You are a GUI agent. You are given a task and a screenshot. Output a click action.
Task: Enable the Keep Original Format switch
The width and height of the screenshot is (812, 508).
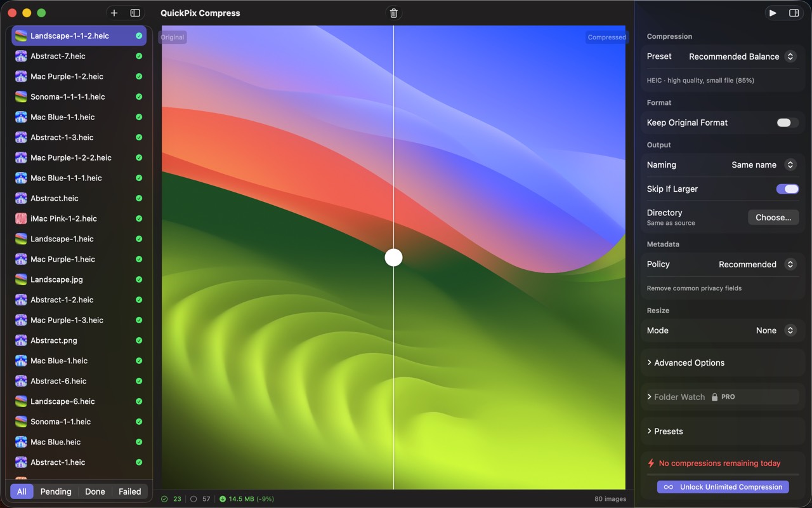787,123
